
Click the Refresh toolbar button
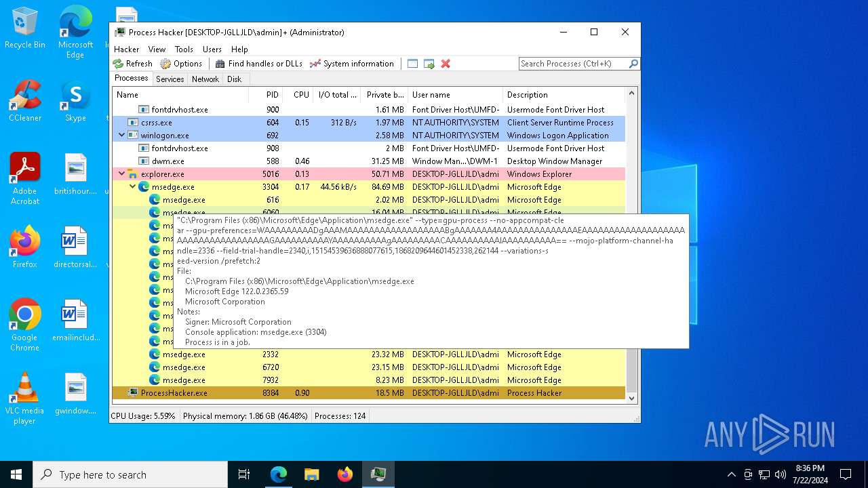coord(133,64)
